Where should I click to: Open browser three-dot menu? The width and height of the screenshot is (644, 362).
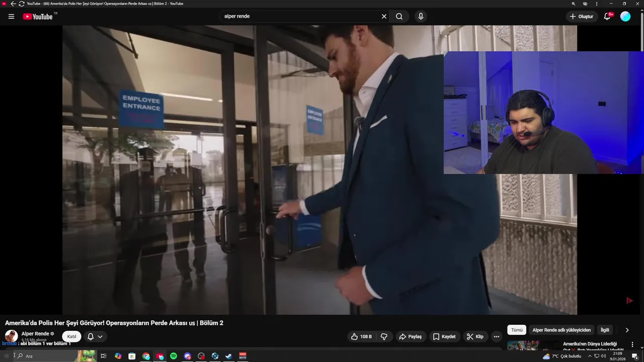[x=597, y=4]
